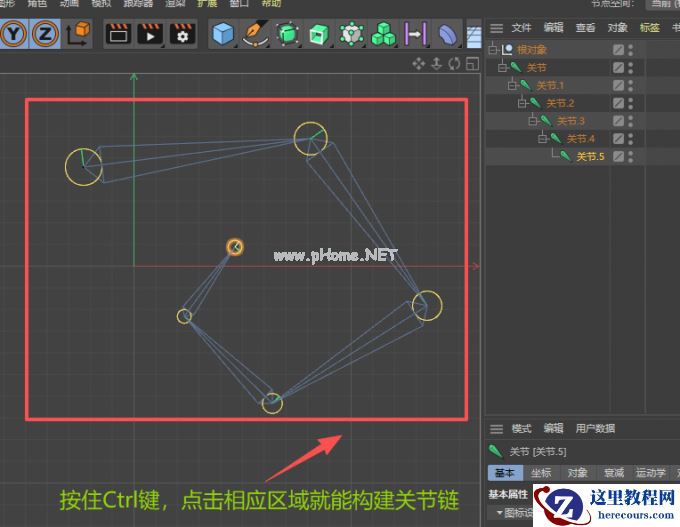This screenshot has height=527, width=680.
Task: Open Render Settings gear clapperboard
Action: click(182, 34)
